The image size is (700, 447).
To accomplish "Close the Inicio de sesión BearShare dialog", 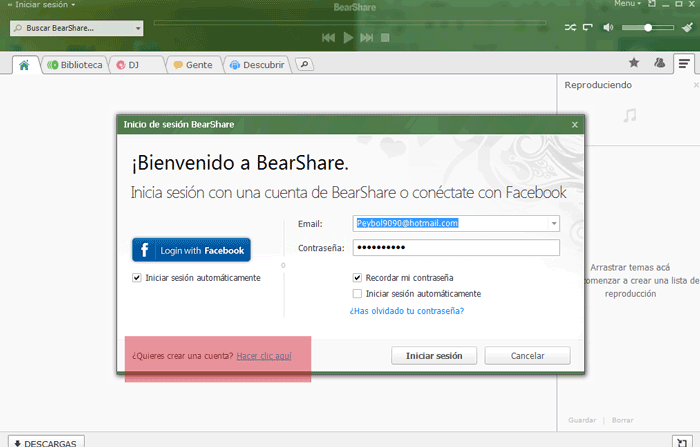I will (575, 125).
